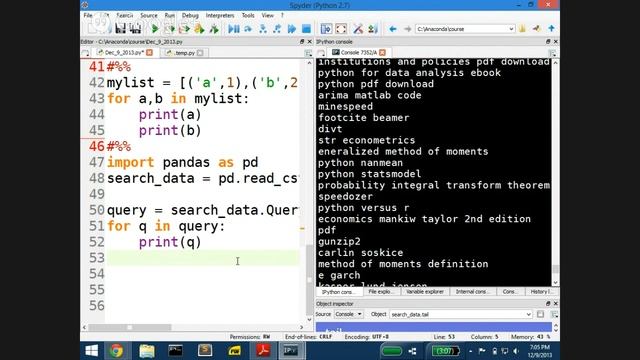Viewport: 640px width, 360px height.
Task: Click the Save file toolbar icon
Action: point(120,29)
